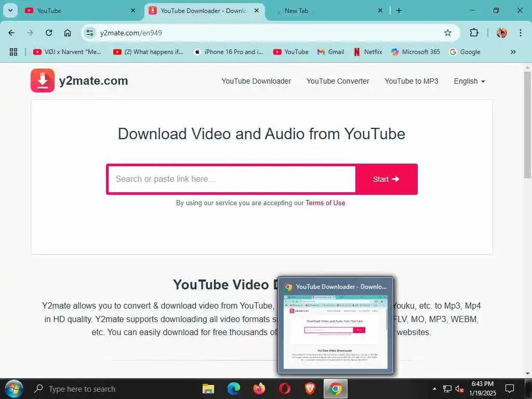Open the YouTube to MP3 nav link
The width and height of the screenshot is (532, 399).
click(x=411, y=82)
